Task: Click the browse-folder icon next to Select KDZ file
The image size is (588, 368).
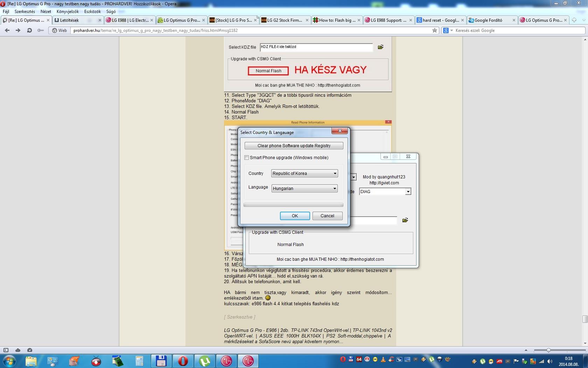Action: pos(380,47)
